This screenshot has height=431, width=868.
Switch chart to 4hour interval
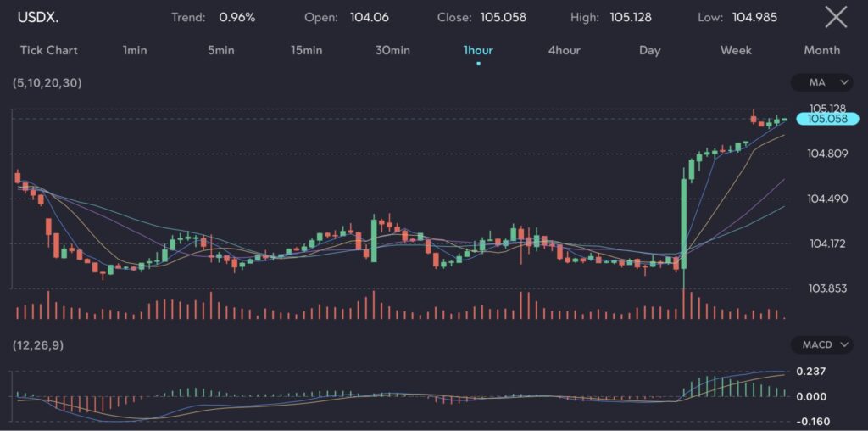pos(564,50)
